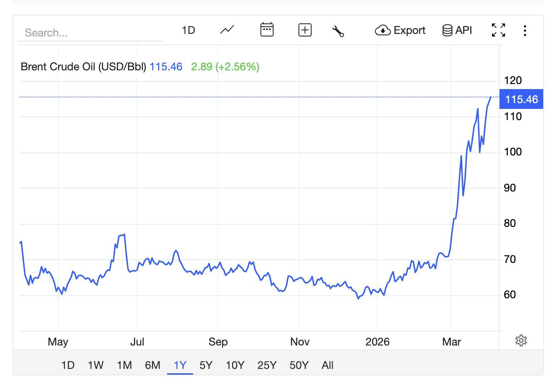This screenshot has width=558, height=392.
Task: Click the 70 price axis label
Action: click(510, 259)
